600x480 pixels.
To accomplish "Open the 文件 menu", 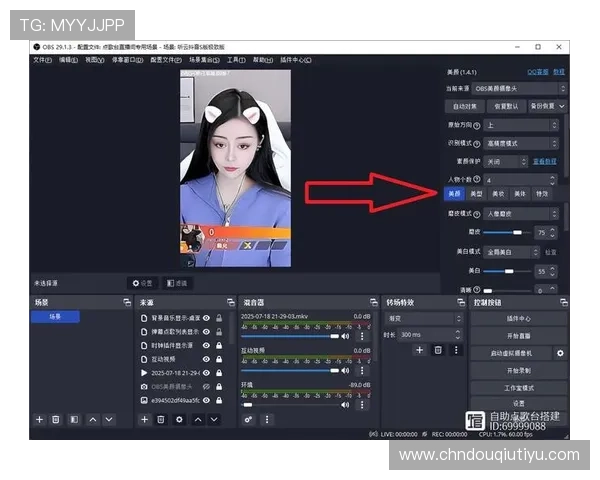I will [42, 60].
